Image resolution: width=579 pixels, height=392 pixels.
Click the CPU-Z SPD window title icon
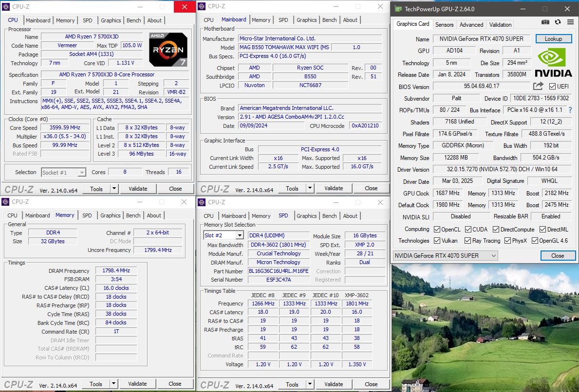[x=202, y=202]
